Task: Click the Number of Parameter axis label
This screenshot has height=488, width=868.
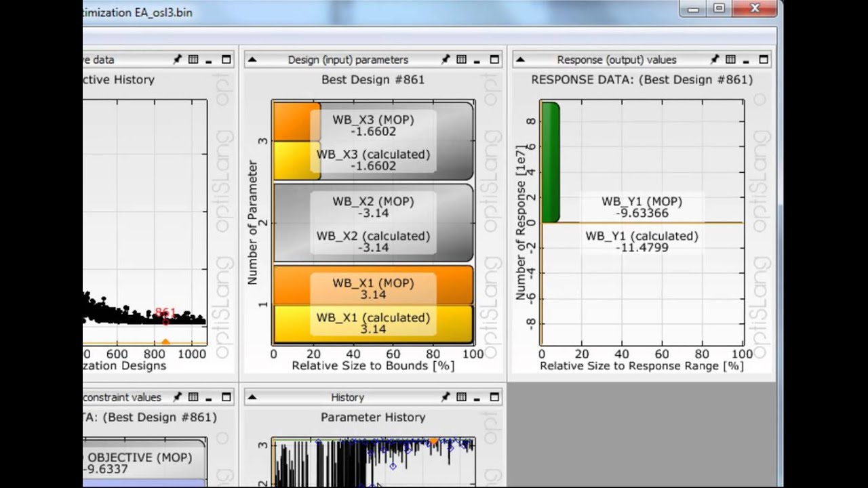Action: pyautogui.click(x=253, y=222)
